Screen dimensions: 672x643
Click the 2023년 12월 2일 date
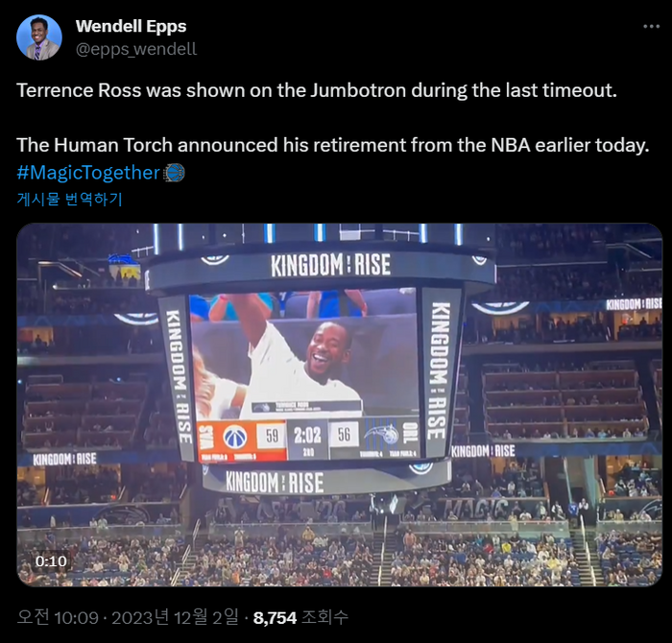pos(175,617)
